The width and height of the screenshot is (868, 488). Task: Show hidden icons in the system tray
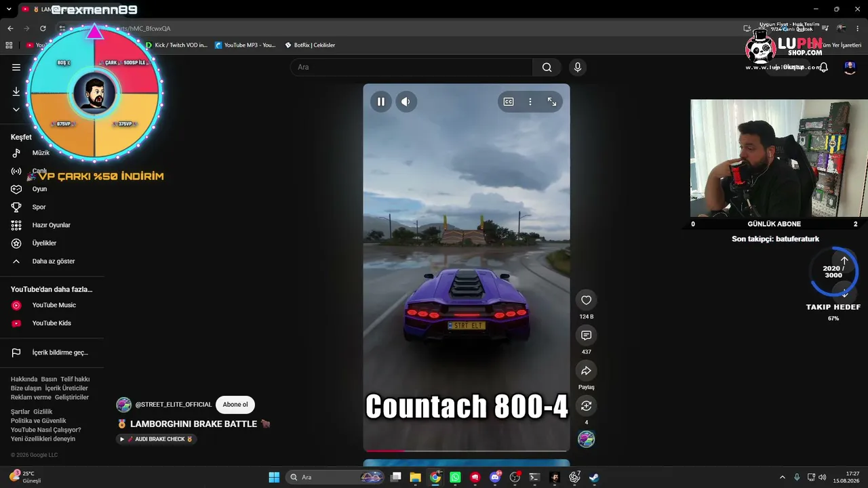tap(782, 477)
